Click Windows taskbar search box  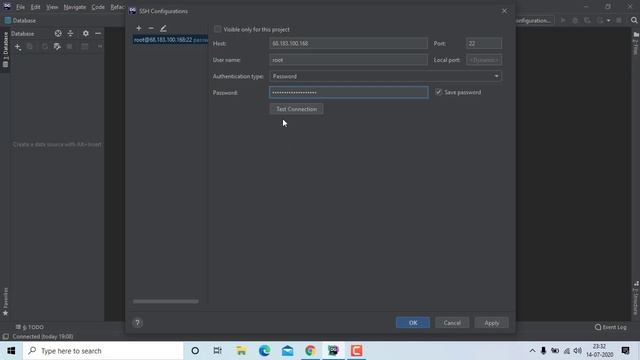103,351
